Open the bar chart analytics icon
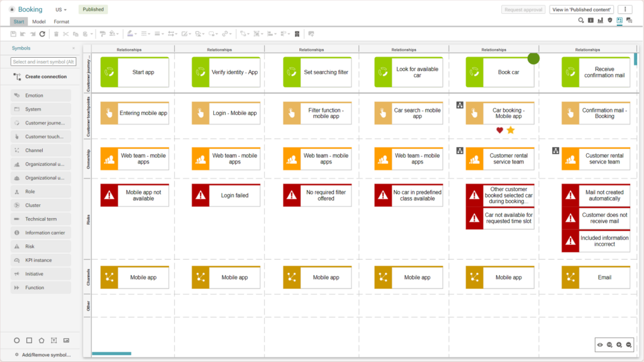The height and width of the screenshot is (362, 644). point(600,21)
